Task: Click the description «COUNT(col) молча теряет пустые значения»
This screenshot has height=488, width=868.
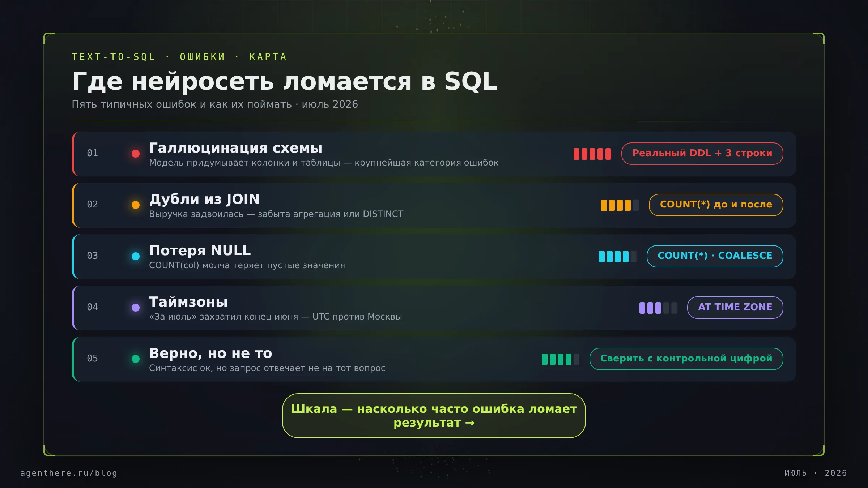Action: (x=247, y=265)
